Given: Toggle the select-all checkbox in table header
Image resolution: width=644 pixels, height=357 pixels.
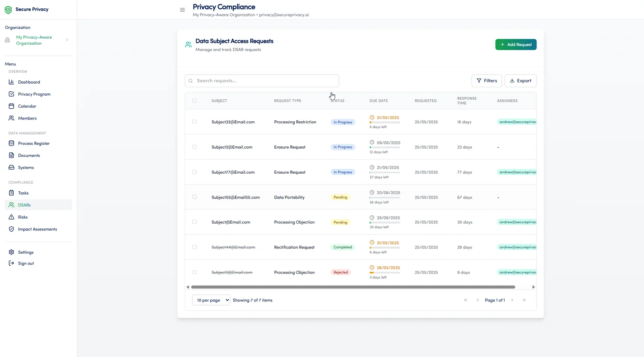Looking at the screenshot, I should 194,101.
